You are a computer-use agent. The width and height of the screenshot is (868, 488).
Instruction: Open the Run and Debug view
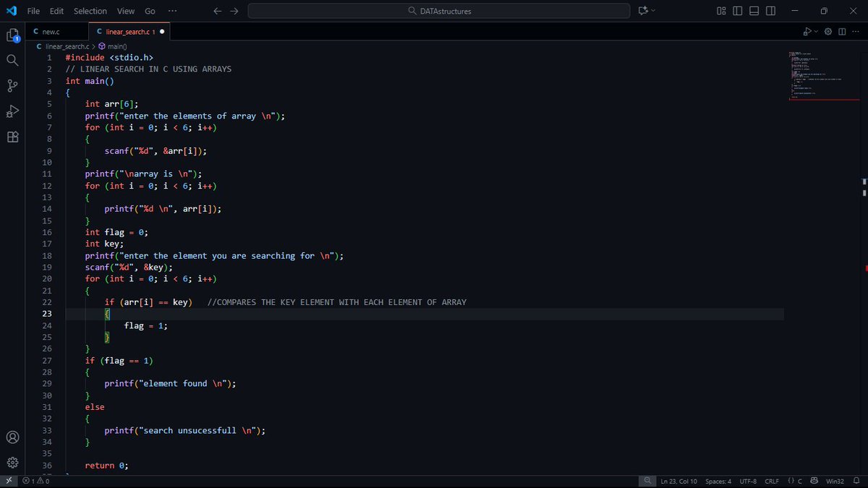pyautogui.click(x=12, y=111)
